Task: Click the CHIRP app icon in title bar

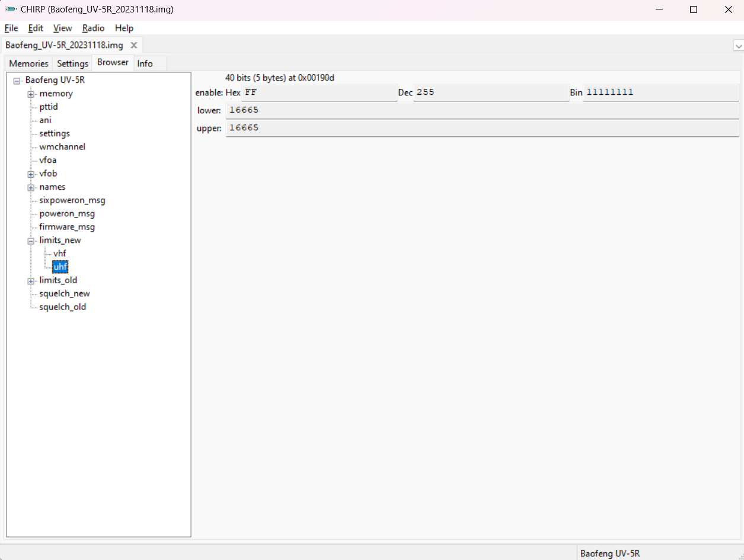Action: pos(10,9)
